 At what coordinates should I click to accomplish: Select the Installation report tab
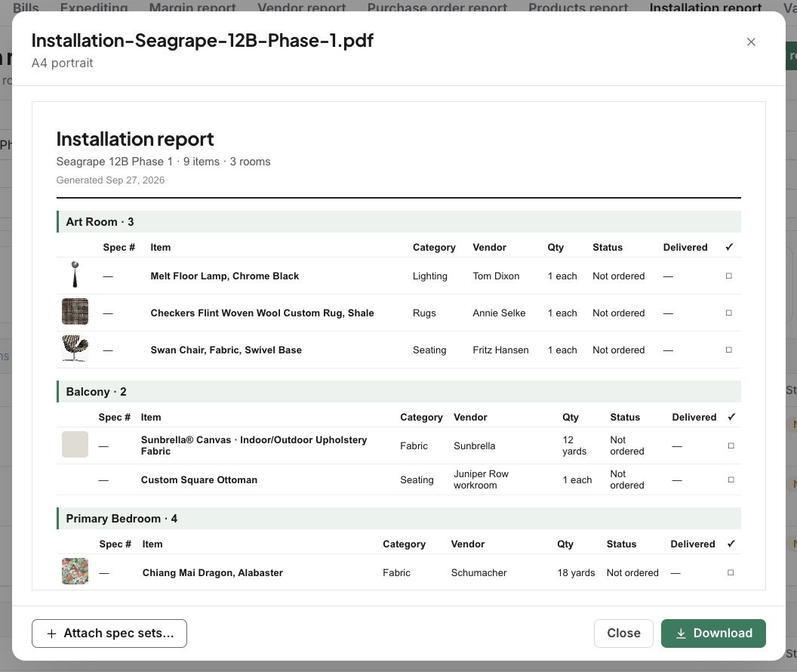point(706,7)
